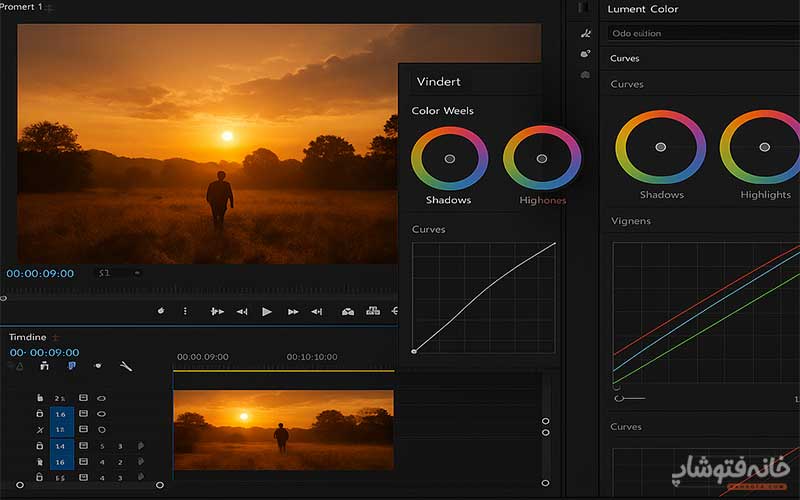Viewport: 800px width, 500px height.
Task: Select the blue track target 12
Action: pos(62,430)
